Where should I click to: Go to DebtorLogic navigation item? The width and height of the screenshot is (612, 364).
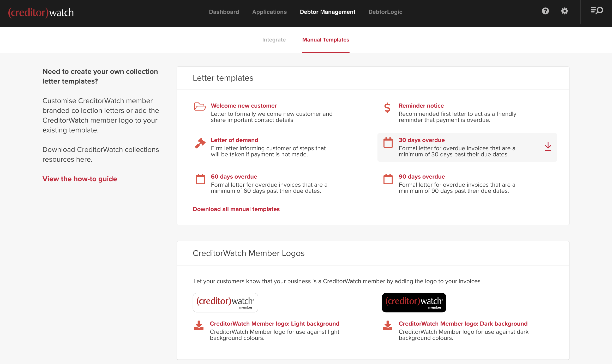pos(385,12)
